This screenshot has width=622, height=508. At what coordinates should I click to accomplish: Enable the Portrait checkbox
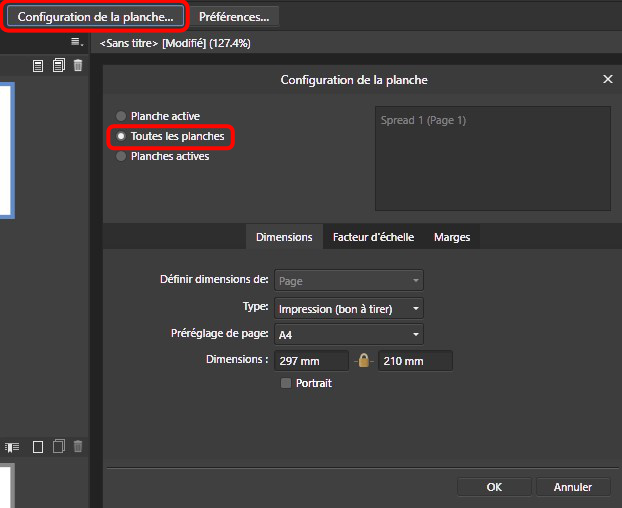point(286,383)
